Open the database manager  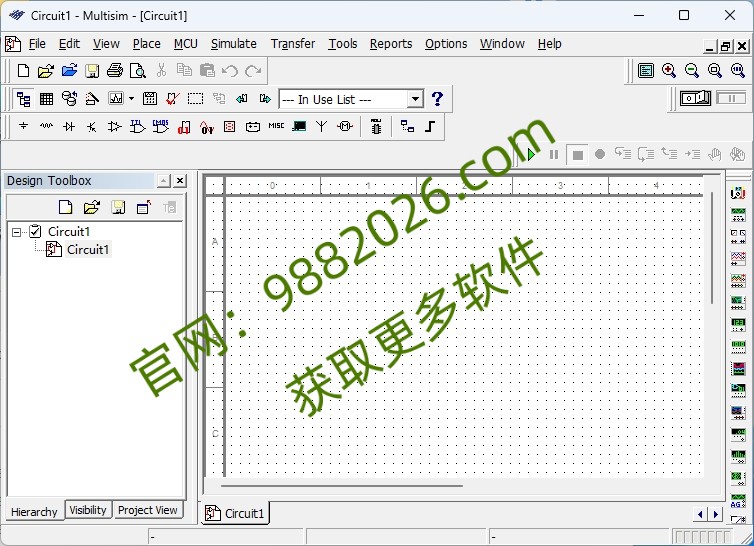tap(69, 99)
